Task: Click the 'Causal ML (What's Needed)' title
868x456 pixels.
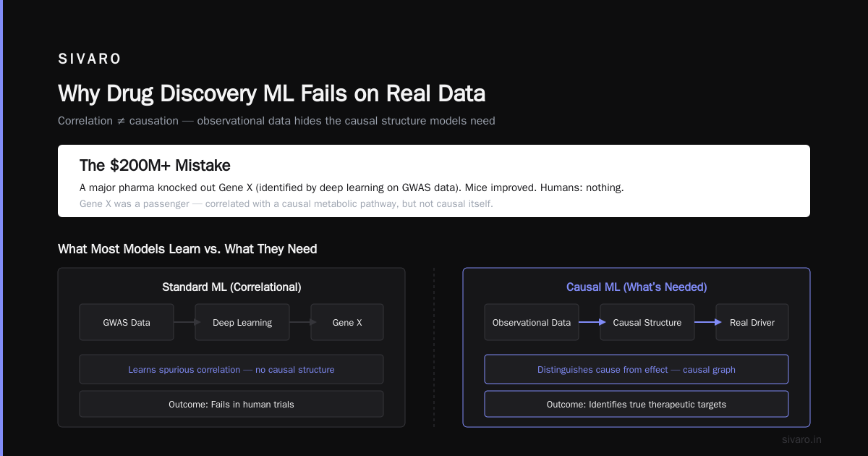Action: click(x=637, y=287)
